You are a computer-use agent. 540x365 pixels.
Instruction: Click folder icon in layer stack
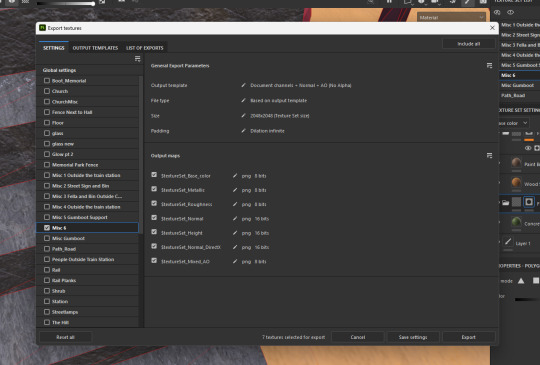point(505,202)
